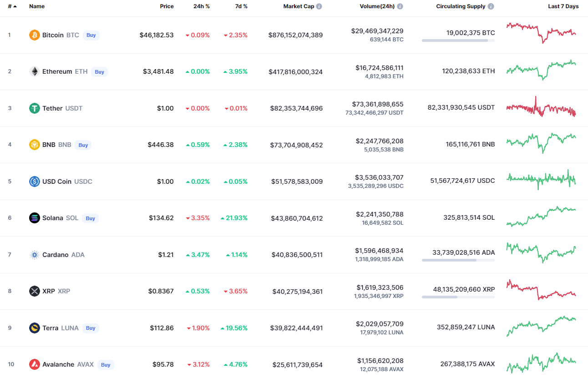The image size is (588, 378).
Task: Click the Cardano logo icon
Action: pos(35,255)
